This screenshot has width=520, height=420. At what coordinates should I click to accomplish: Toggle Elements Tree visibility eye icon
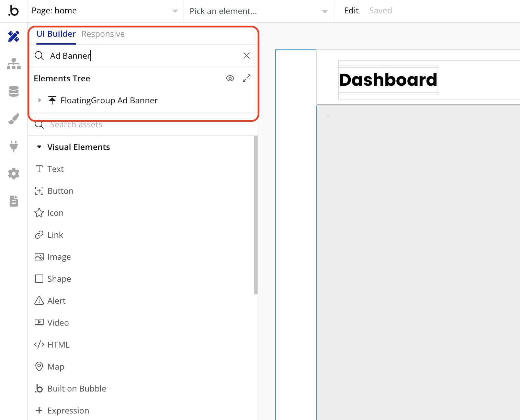coord(230,78)
